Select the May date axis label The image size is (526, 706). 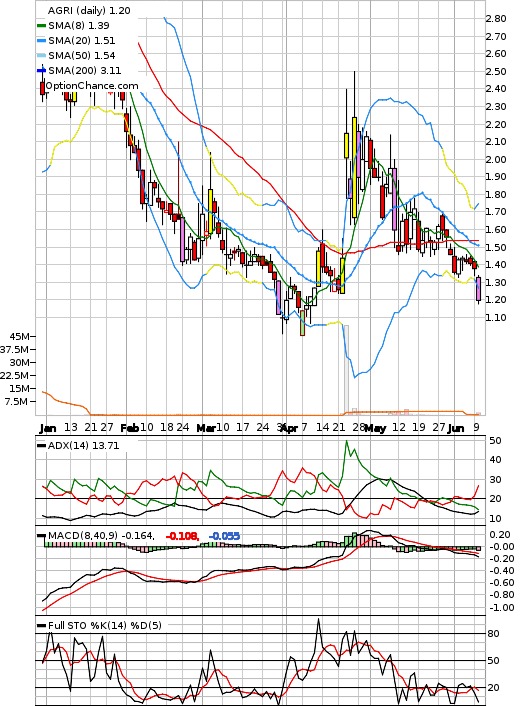375,428
